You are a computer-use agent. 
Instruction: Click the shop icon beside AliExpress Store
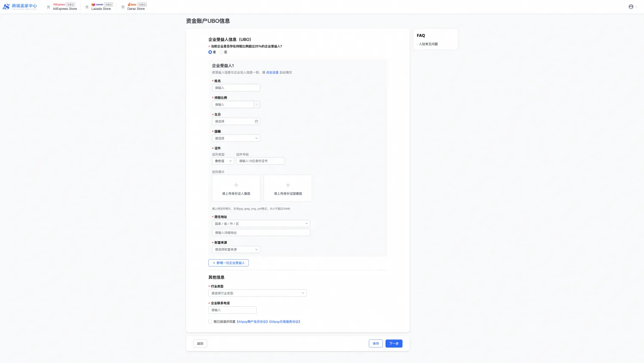click(49, 7)
